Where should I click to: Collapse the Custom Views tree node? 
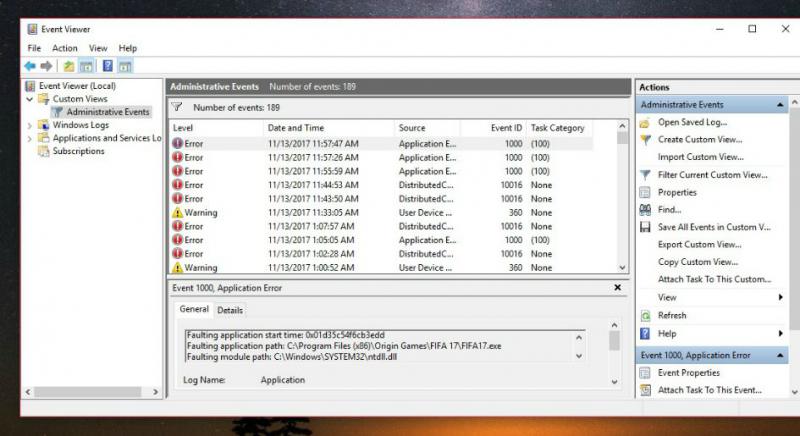pyautogui.click(x=30, y=99)
